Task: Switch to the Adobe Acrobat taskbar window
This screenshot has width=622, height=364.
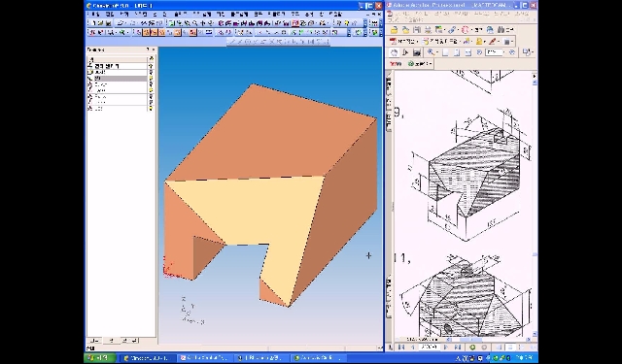Action: [x=204, y=358]
